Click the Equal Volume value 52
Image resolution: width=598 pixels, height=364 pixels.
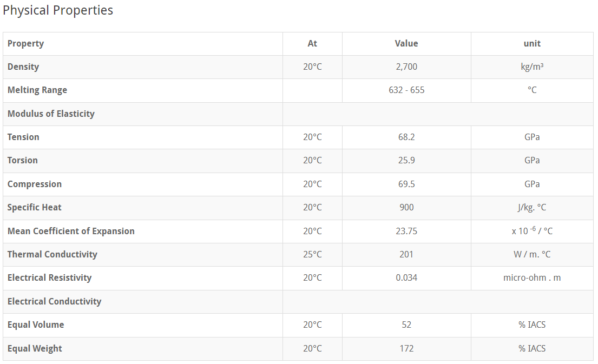pos(406,325)
